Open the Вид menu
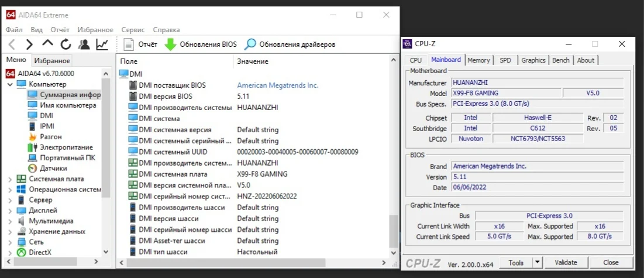Image resolution: width=644 pixels, height=278 pixels. click(36, 30)
